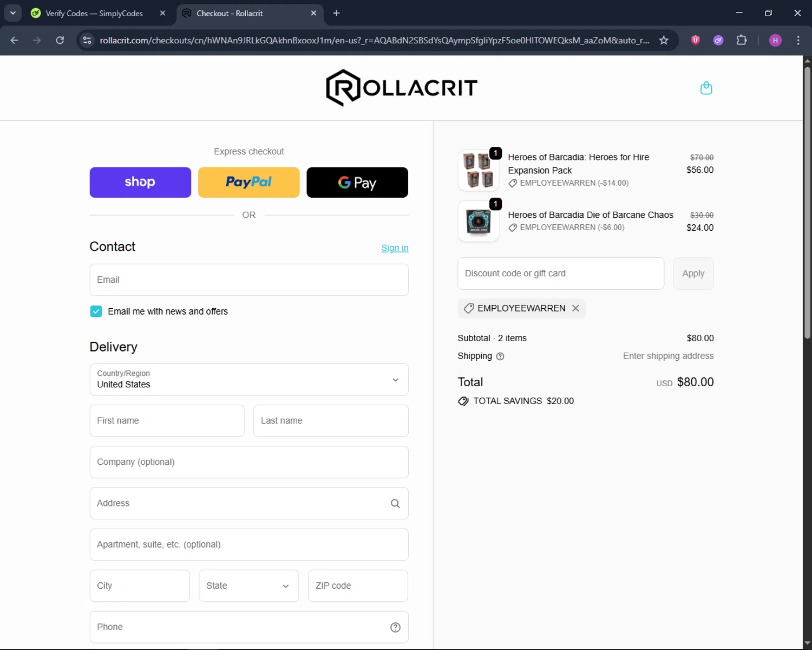Click the Heroes for Hire Expansion Pack thumbnail

(x=479, y=170)
